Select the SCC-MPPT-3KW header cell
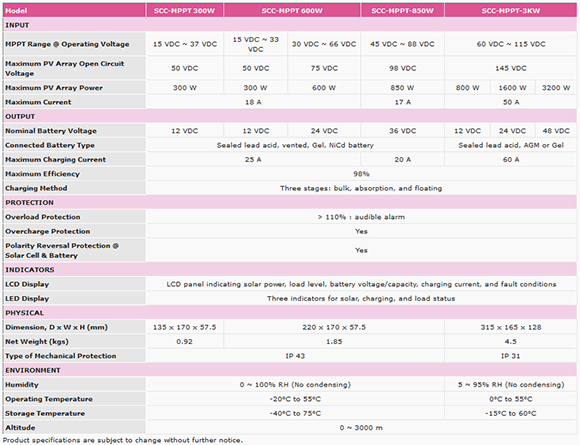This screenshot has height=445, width=580. tap(510, 10)
